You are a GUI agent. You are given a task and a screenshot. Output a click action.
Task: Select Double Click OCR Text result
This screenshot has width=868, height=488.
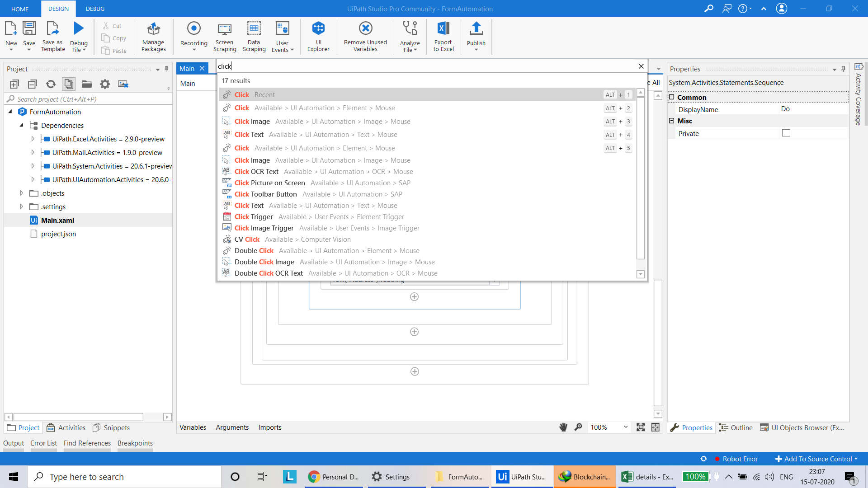(x=427, y=273)
